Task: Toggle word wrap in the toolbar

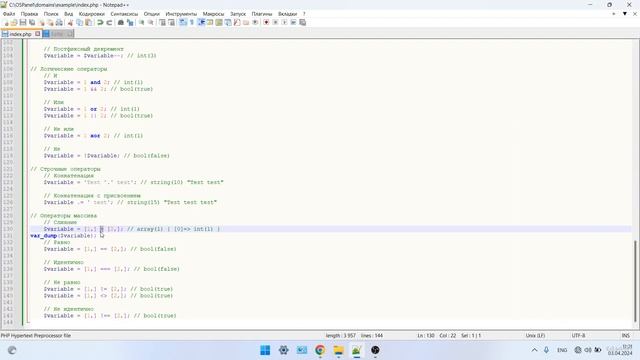Action: coord(183,22)
